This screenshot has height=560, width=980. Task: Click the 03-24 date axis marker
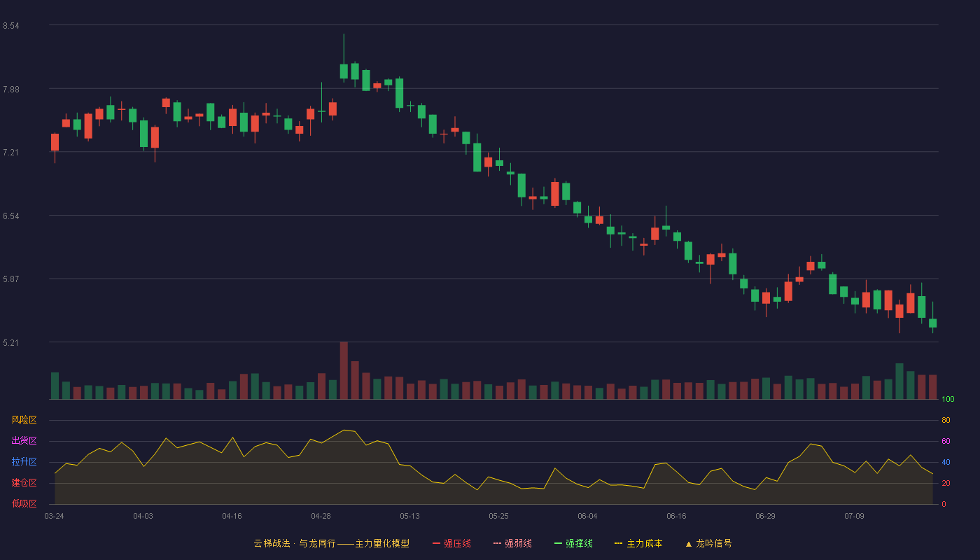[54, 516]
